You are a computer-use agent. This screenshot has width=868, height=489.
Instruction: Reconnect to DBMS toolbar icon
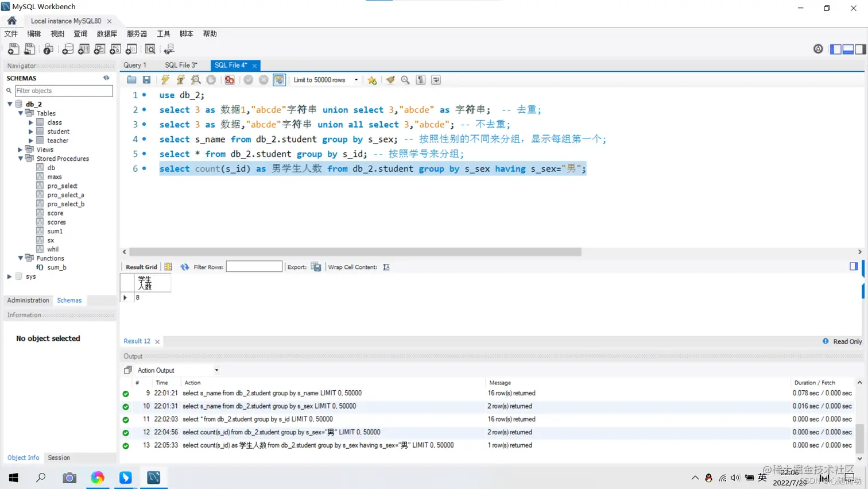169,49
